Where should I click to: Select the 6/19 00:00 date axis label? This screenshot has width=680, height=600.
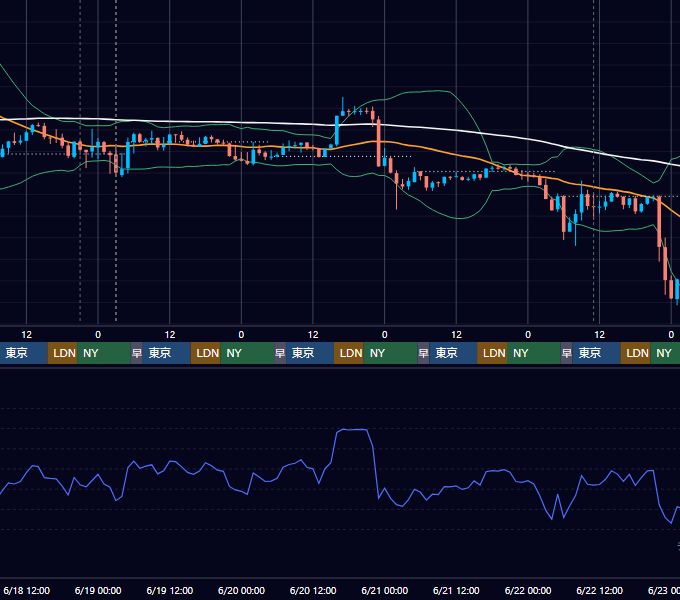point(98,590)
